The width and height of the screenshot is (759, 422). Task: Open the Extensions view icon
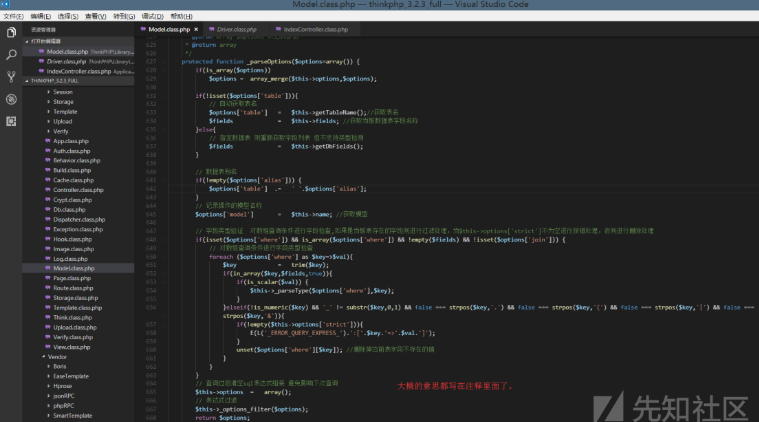click(11, 121)
